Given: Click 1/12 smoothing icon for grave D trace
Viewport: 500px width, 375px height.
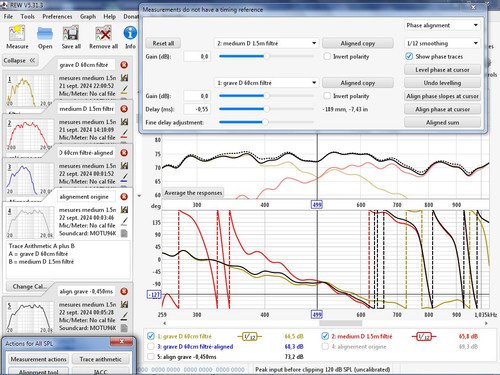Looking at the screenshot, I should (x=249, y=337).
